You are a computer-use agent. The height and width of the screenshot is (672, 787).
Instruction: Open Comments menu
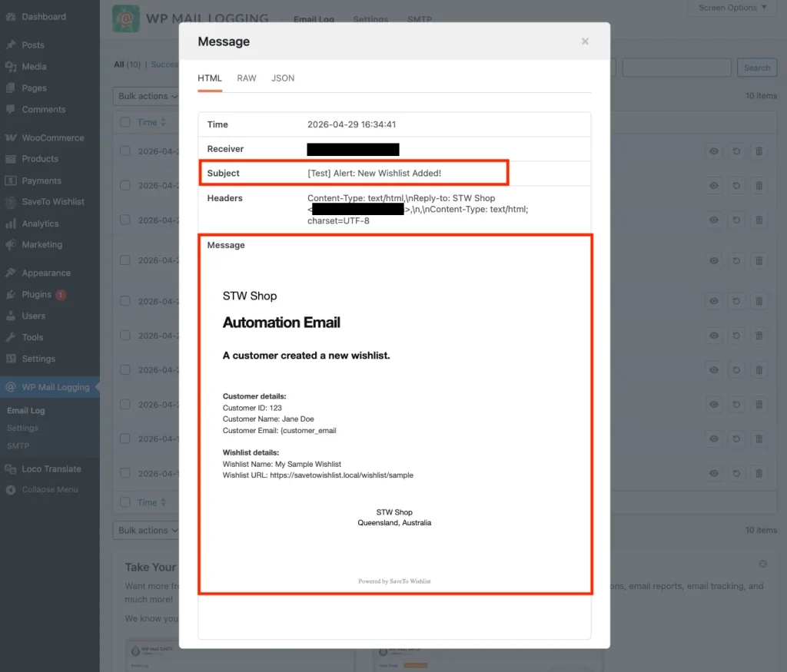pyautogui.click(x=43, y=109)
